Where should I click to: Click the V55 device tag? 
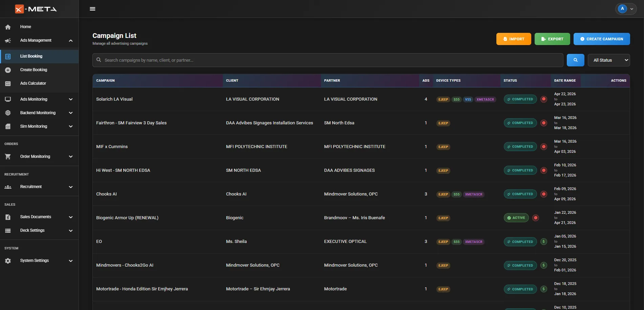(468, 100)
